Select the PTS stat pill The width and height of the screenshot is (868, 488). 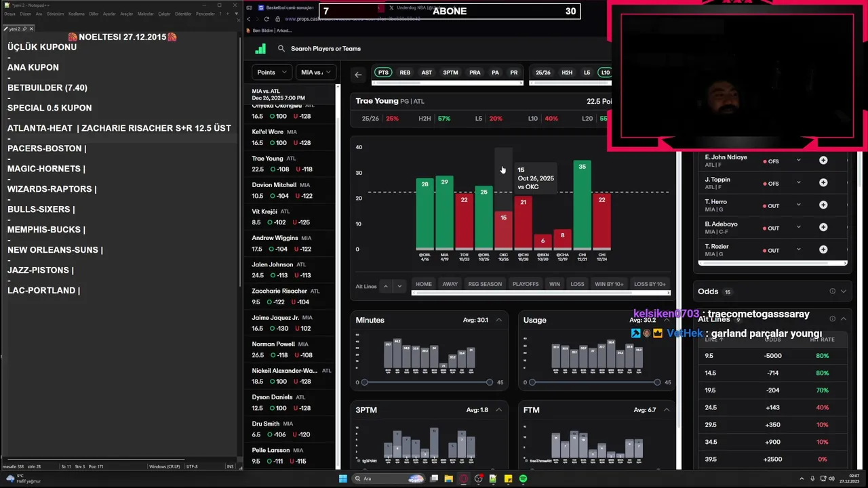click(383, 73)
